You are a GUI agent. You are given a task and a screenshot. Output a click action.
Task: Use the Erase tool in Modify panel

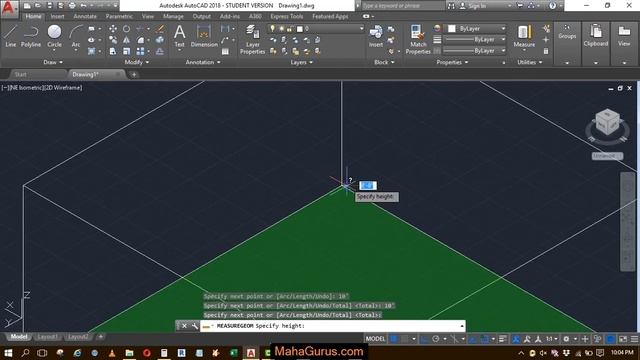[160, 29]
